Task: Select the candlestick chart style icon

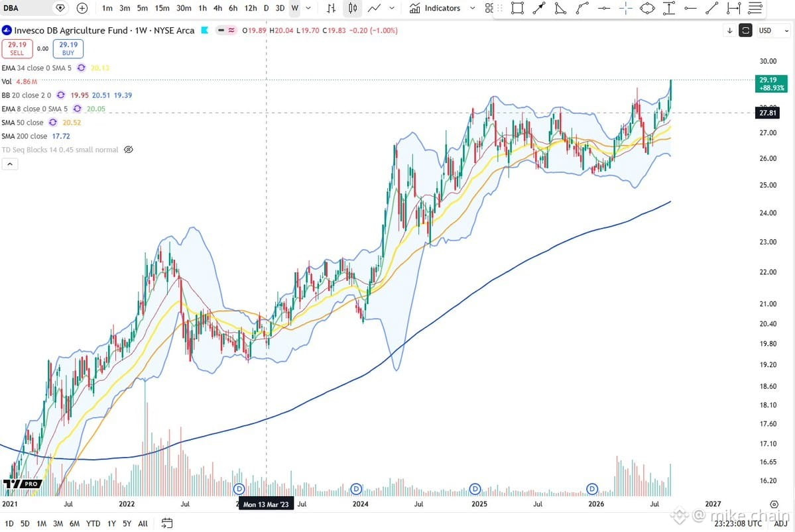Action: (x=353, y=8)
